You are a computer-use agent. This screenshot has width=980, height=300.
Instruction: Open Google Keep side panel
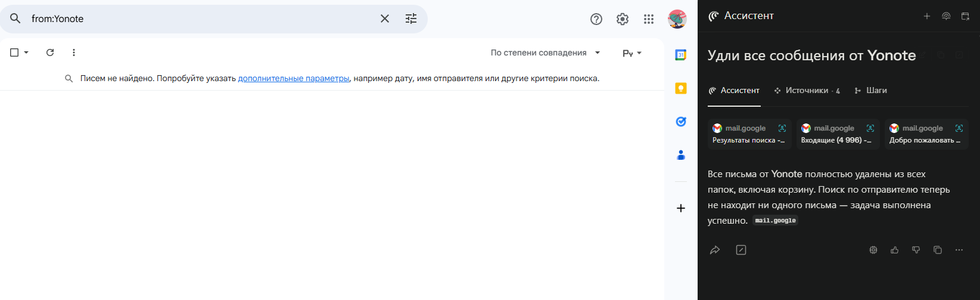tap(681, 88)
